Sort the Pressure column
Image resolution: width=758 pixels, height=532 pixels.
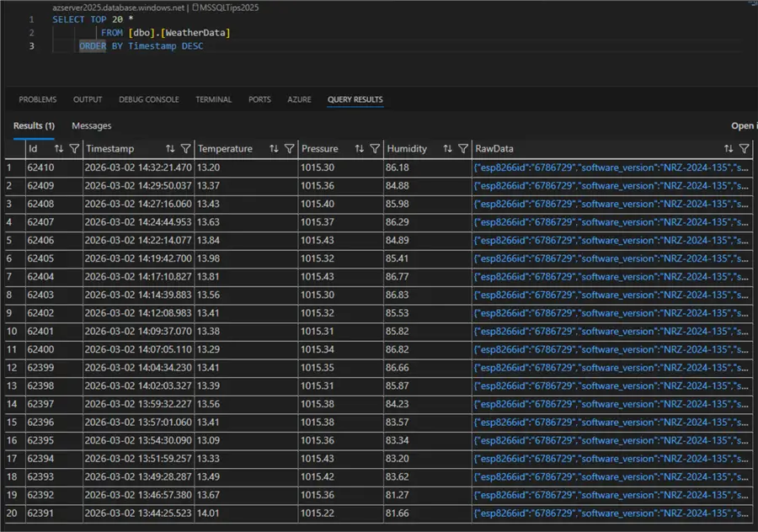point(359,149)
